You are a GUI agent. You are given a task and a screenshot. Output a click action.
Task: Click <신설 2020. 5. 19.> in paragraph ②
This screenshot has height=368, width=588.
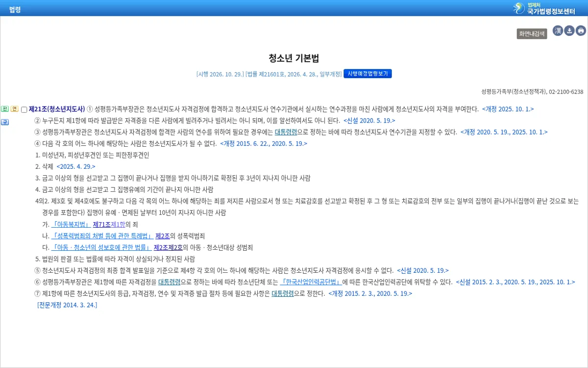(369, 120)
